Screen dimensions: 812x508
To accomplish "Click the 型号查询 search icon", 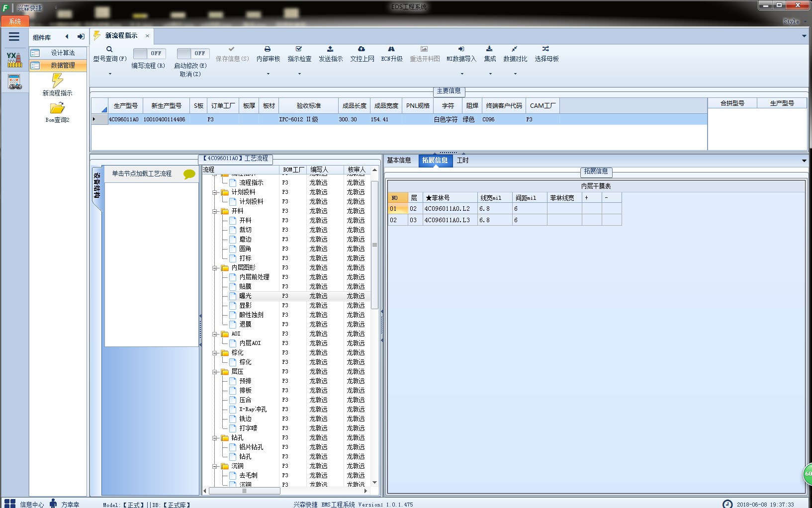I will pyautogui.click(x=109, y=49).
